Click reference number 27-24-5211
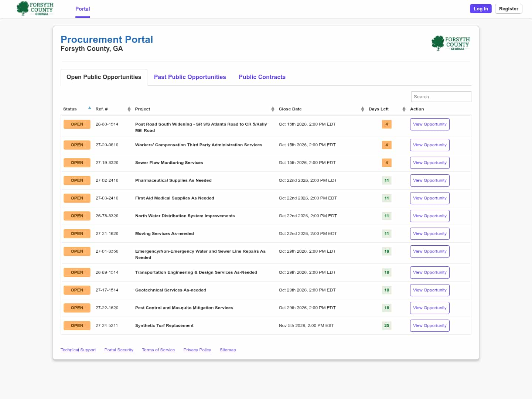Viewport: 532px width, 399px height. 107,325
